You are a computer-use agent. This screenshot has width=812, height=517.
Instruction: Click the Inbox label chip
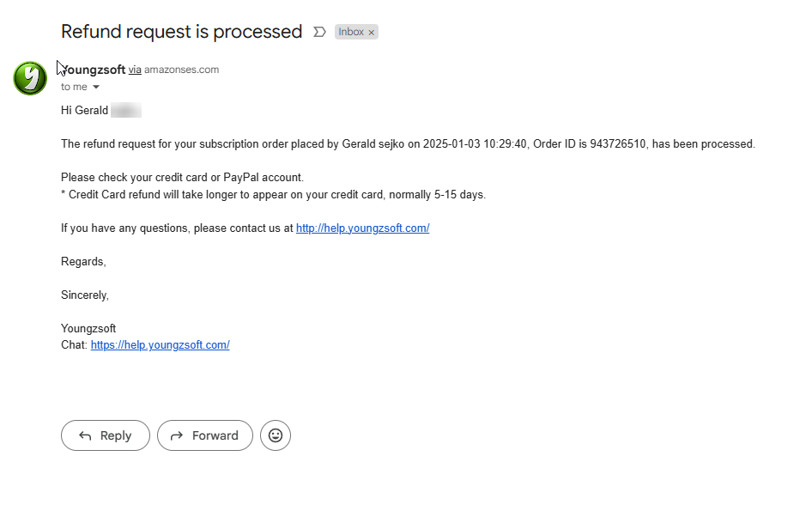350,32
